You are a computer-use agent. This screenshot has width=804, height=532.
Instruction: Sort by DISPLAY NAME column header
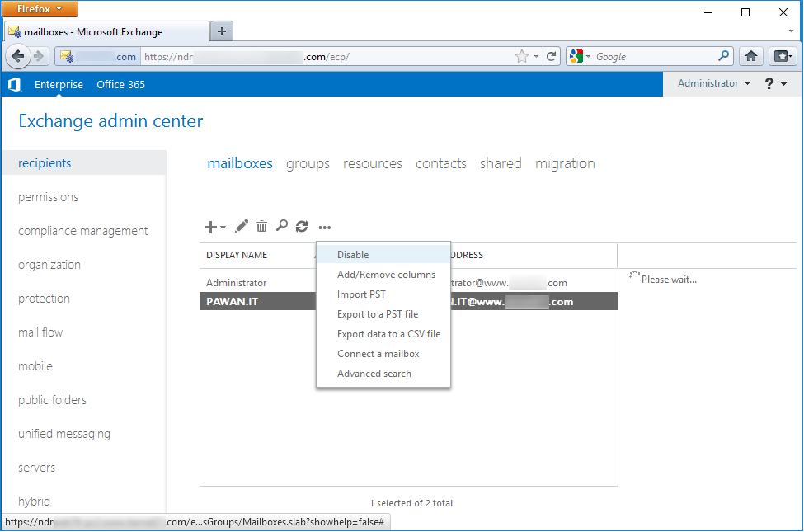[237, 255]
